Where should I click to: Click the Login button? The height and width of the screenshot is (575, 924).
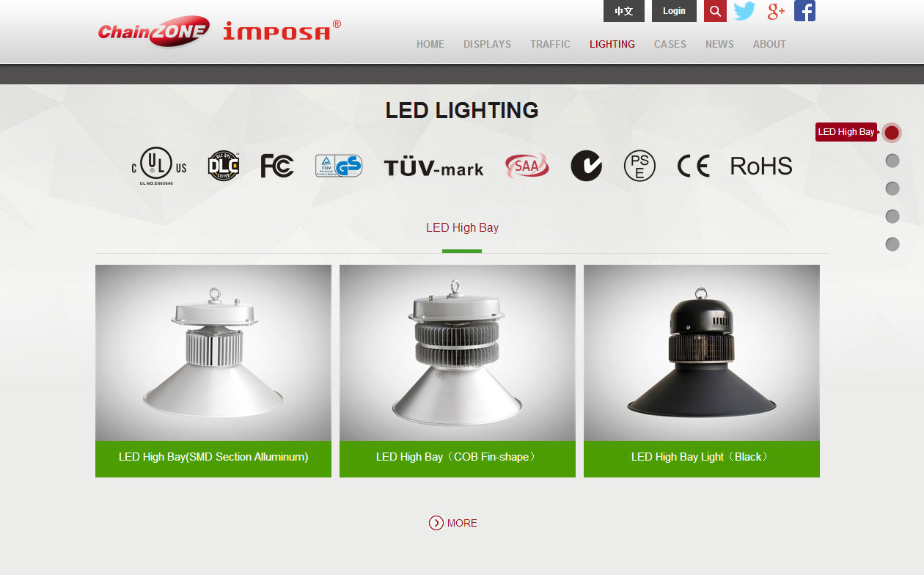[674, 11]
